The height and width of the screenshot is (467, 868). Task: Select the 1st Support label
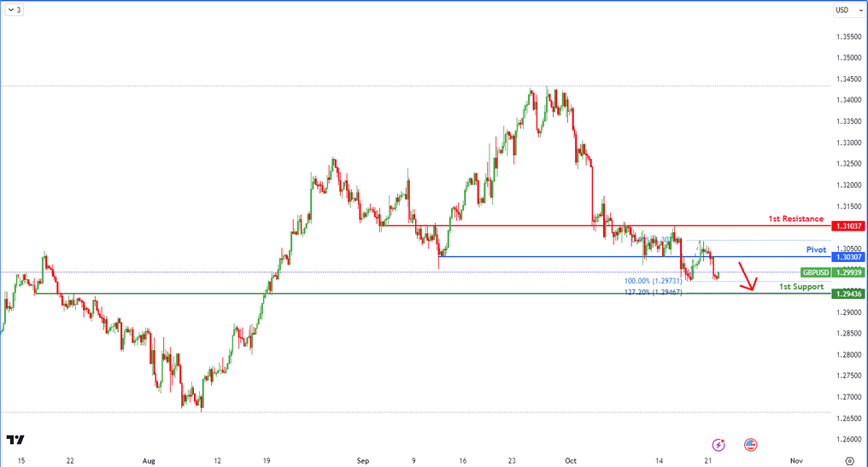(x=801, y=287)
